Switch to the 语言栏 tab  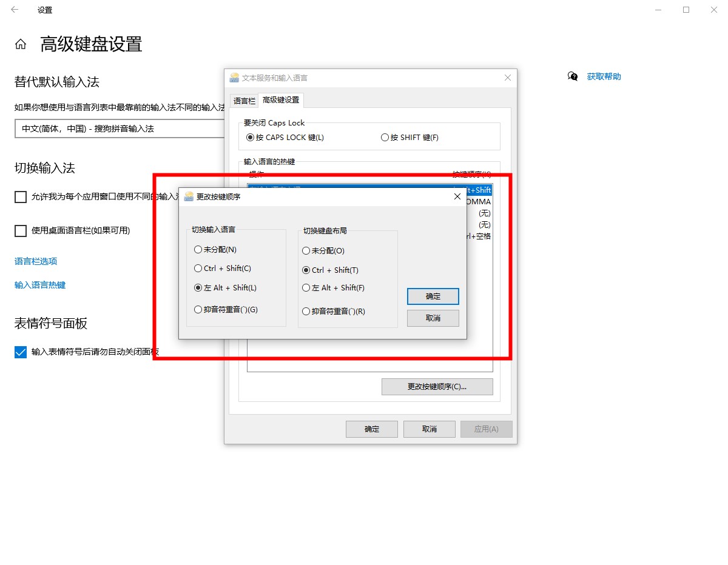(244, 101)
